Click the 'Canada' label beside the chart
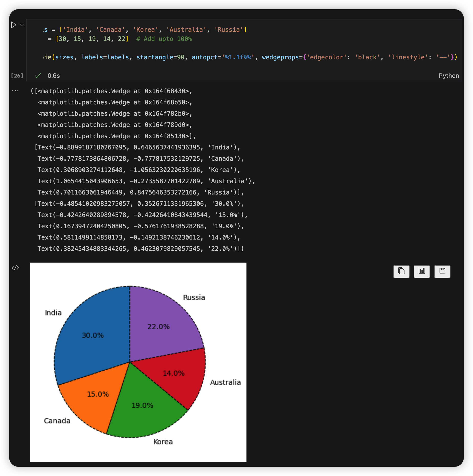The image size is (473, 476). tap(57, 421)
